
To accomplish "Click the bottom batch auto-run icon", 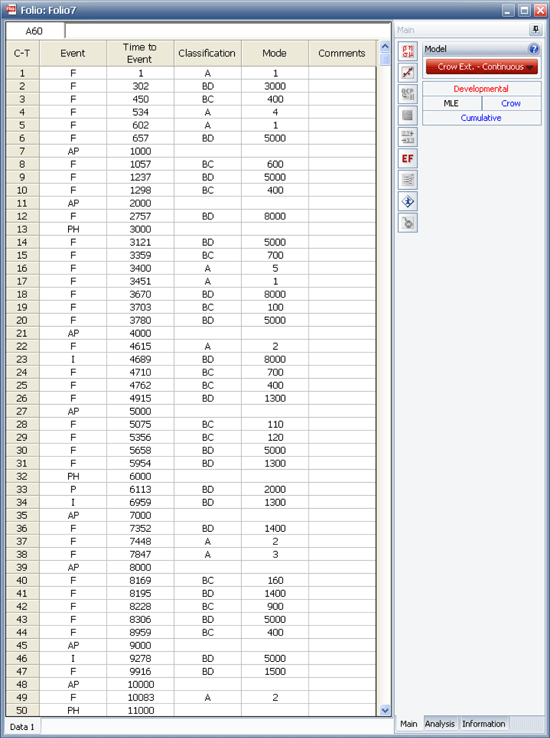I will point(407,223).
